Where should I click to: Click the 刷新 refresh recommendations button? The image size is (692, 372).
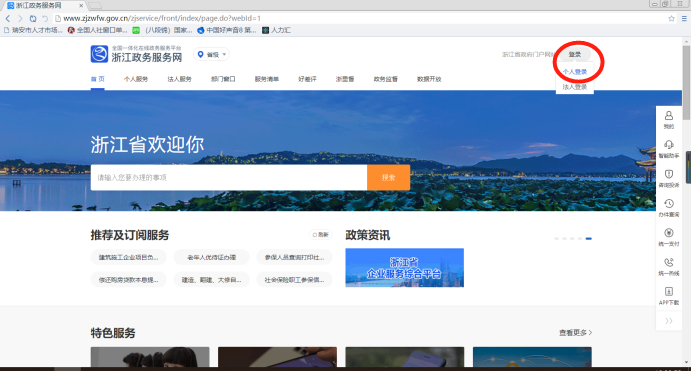point(321,235)
